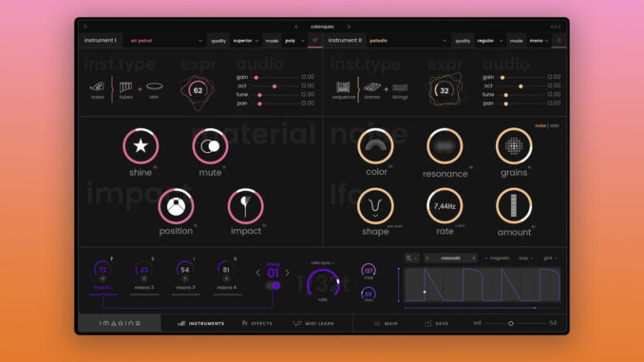Click the macro 3 knob showing 54
The height and width of the screenshot is (362, 644).
(185, 270)
